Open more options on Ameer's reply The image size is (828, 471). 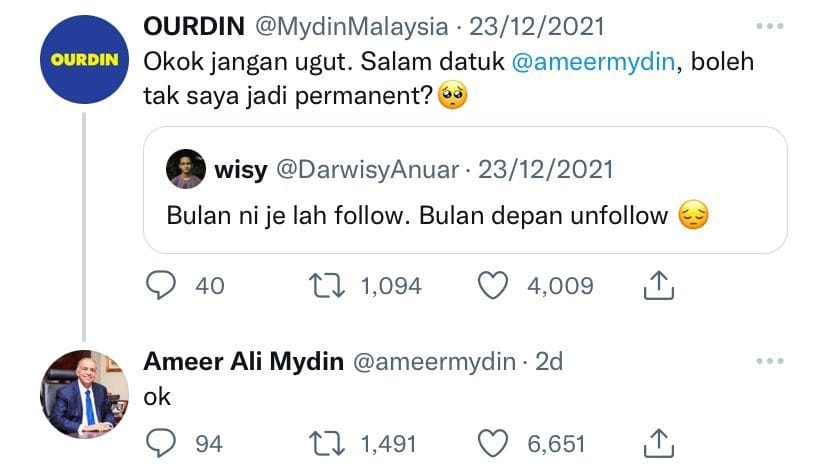tap(769, 361)
